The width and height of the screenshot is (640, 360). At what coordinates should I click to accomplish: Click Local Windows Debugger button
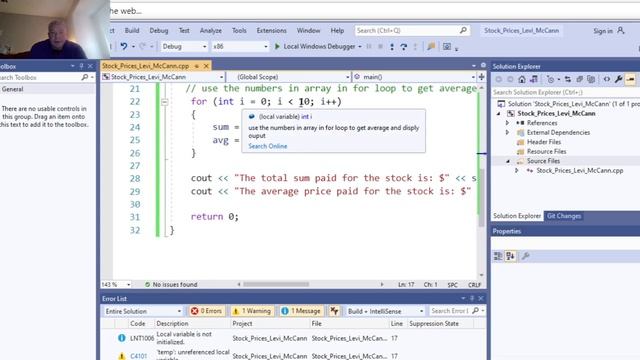point(315,47)
